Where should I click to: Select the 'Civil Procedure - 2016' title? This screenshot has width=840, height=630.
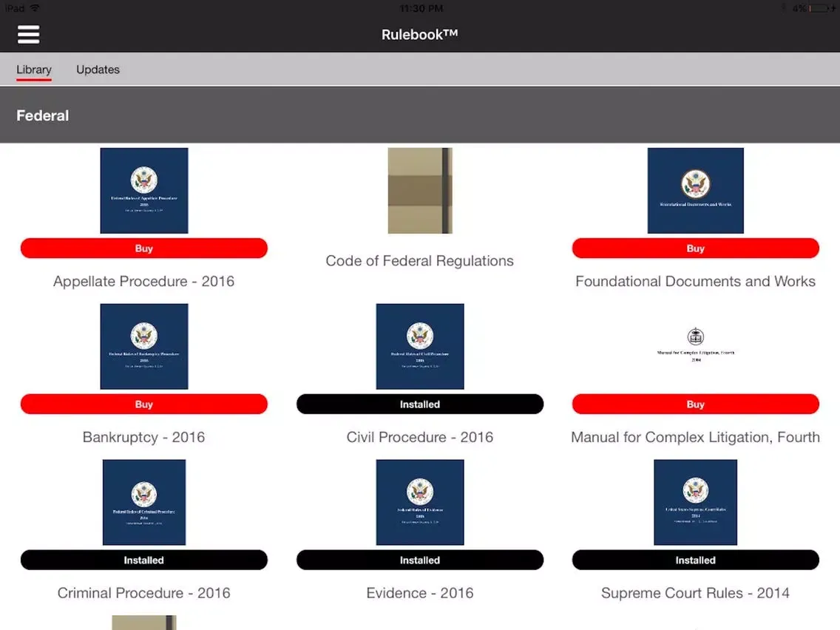[x=420, y=437]
